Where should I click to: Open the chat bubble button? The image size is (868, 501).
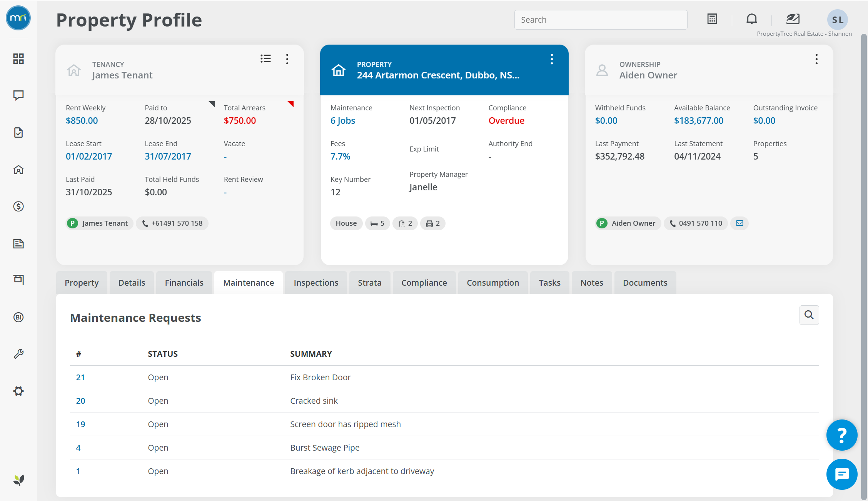pyautogui.click(x=842, y=474)
